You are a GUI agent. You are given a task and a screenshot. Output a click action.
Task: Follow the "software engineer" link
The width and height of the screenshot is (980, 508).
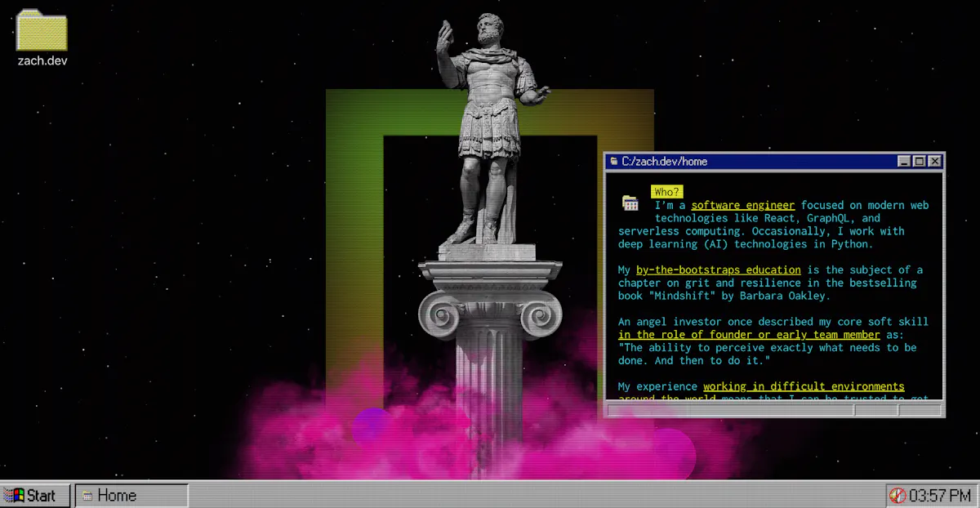(742, 206)
